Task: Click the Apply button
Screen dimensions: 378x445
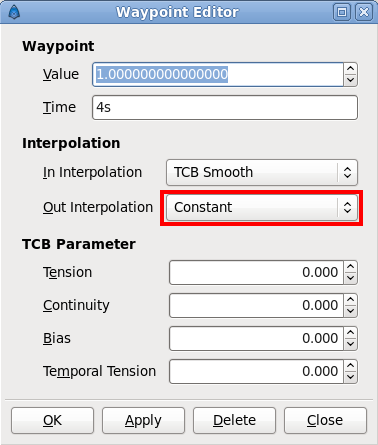Action: coord(143,420)
